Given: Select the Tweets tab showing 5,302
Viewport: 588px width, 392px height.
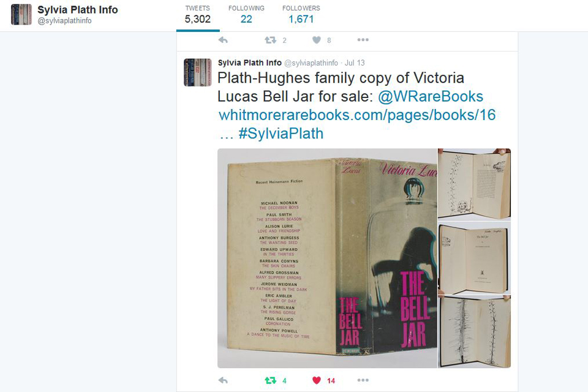Looking at the screenshot, I should coord(198,15).
